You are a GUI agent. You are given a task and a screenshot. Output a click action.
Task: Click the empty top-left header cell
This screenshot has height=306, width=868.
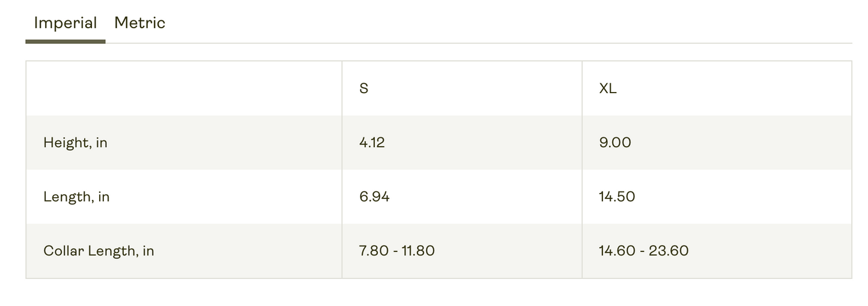pyautogui.click(x=184, y=88)
